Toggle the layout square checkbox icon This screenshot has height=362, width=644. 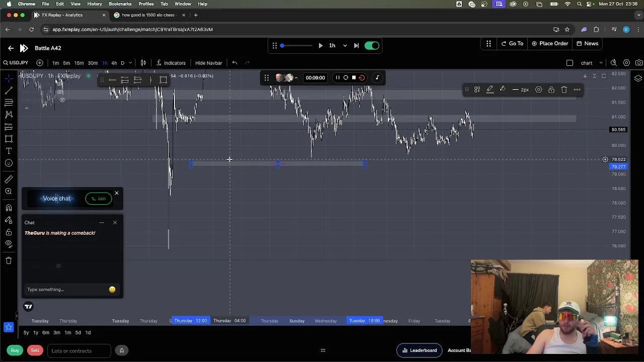(570, 63)
